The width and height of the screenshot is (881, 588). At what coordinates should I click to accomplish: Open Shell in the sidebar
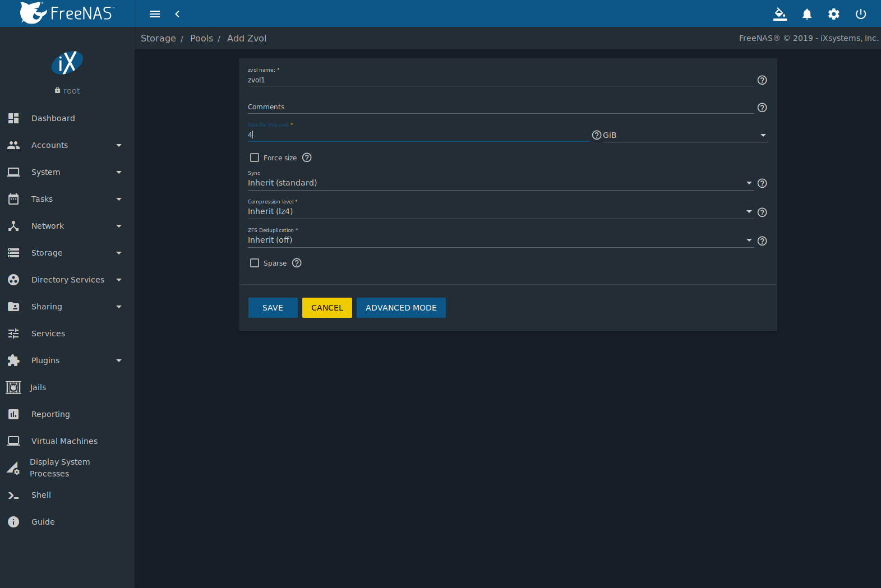[67, 495]
